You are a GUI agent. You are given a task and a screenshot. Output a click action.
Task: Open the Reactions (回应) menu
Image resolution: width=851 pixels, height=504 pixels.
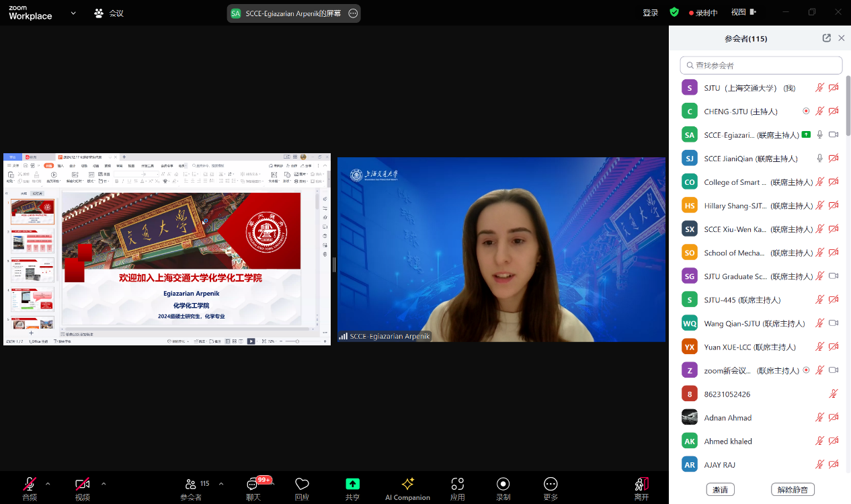click(302, 485)
